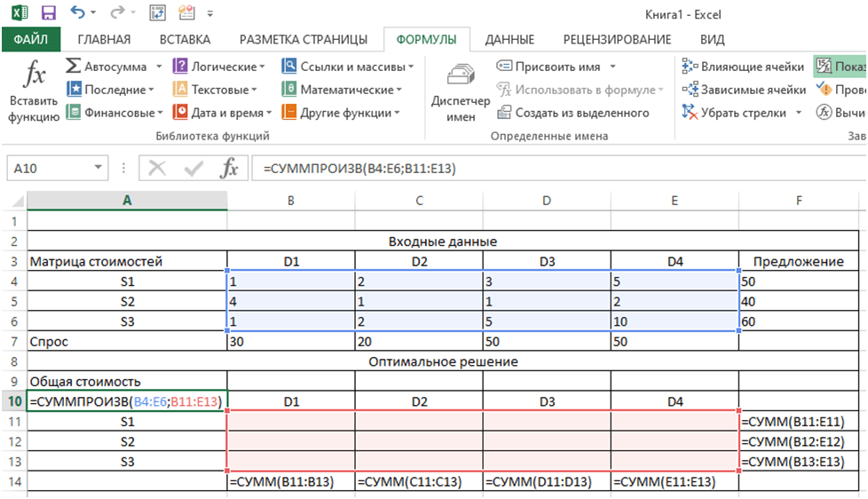868x499 pixels.
Task: Click the Автосумма sigma icon
Action: pyautogui.click(x=73, y=66)
